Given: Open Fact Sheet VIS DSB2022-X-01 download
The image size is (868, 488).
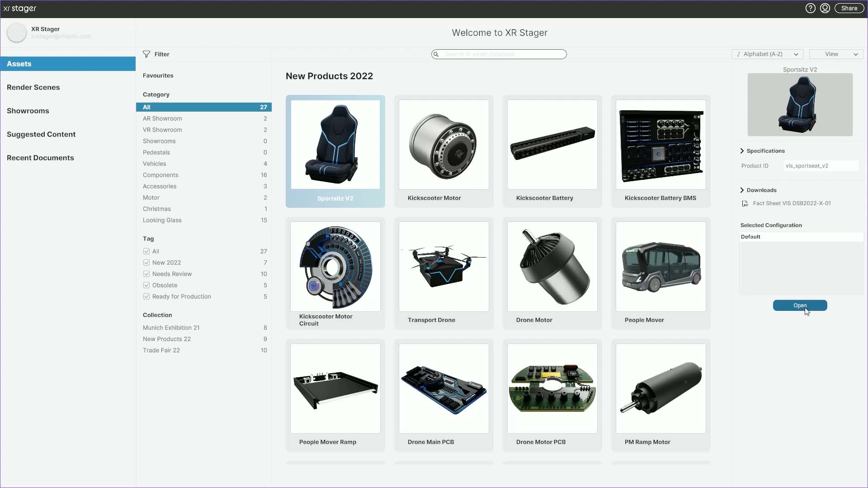Looking at the screenshot, I should (x=792, y=203).
